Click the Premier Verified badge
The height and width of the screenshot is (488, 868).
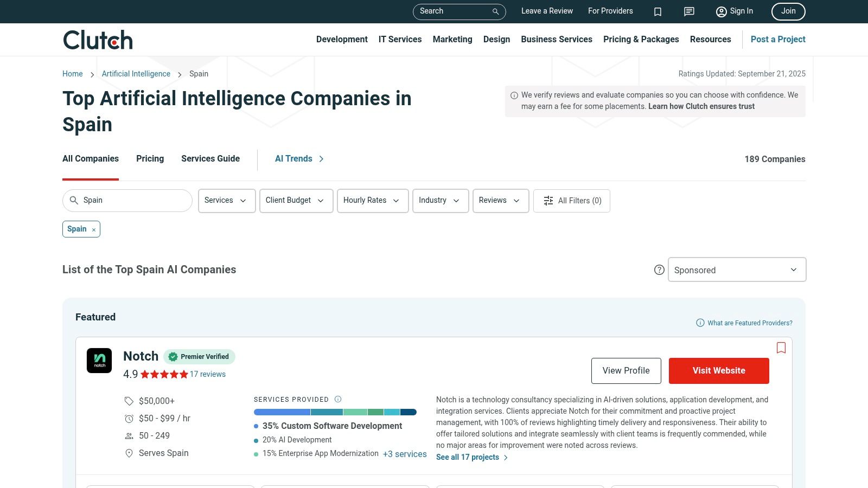(199, 356)
